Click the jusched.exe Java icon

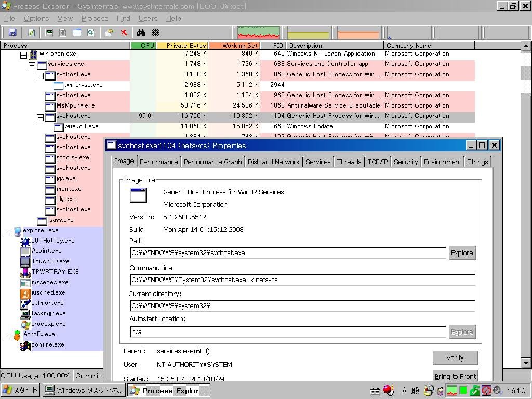click(25, 293)
